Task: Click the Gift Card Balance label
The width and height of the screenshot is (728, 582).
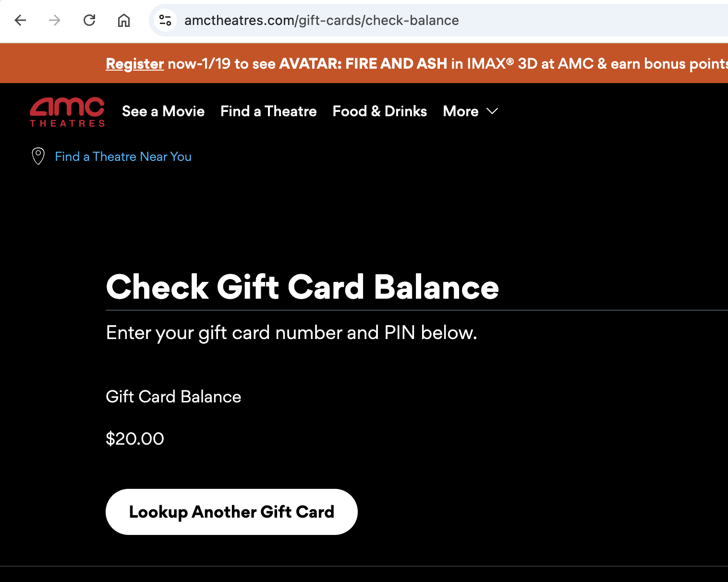Action: (173, 397)
